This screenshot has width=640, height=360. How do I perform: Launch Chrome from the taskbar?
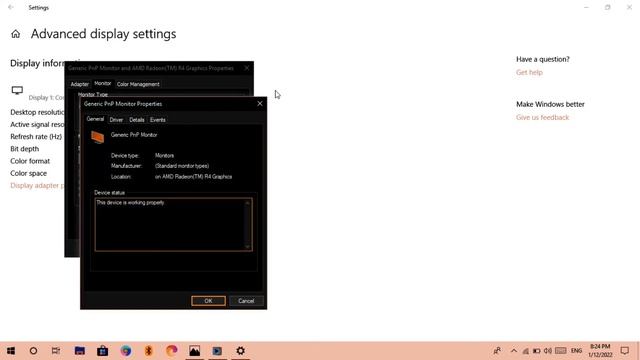pyautogui.click(x=126, y=351)
